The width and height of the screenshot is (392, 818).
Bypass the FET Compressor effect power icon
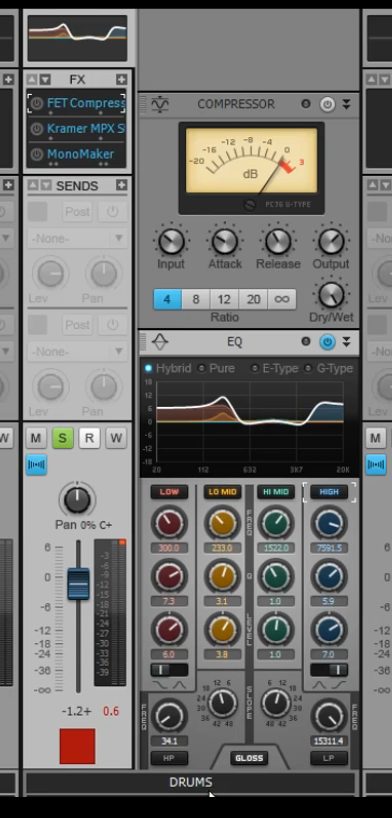[36, 103]
